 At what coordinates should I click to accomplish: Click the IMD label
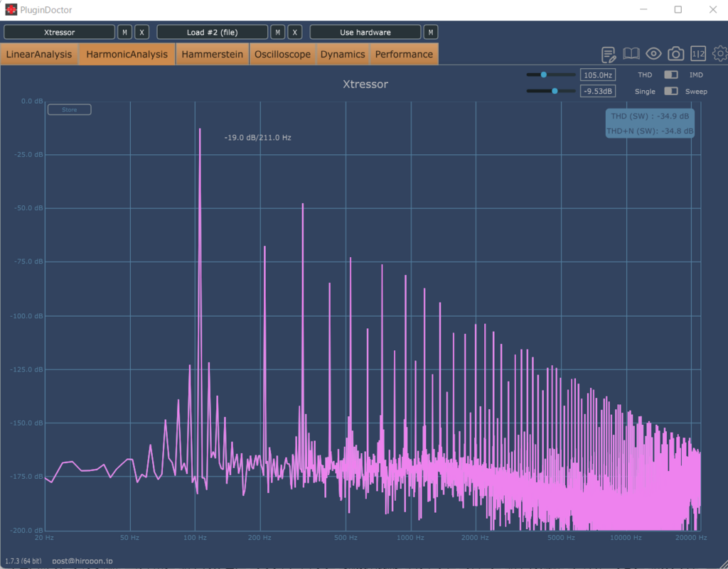(696, 75)
